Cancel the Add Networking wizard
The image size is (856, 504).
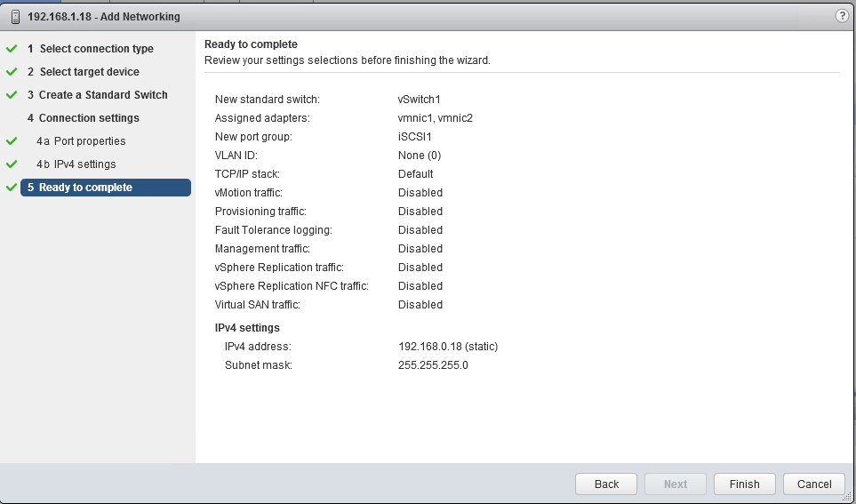(814, 484)
